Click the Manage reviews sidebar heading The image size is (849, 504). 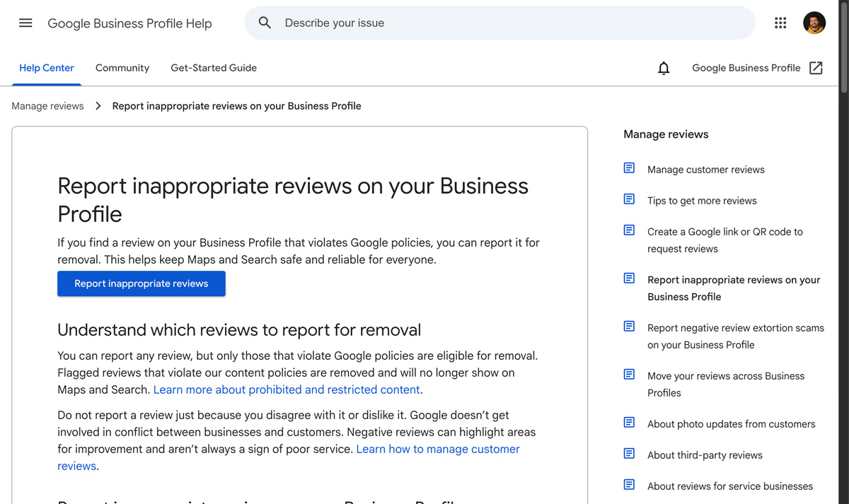click(x=666, y=134)
